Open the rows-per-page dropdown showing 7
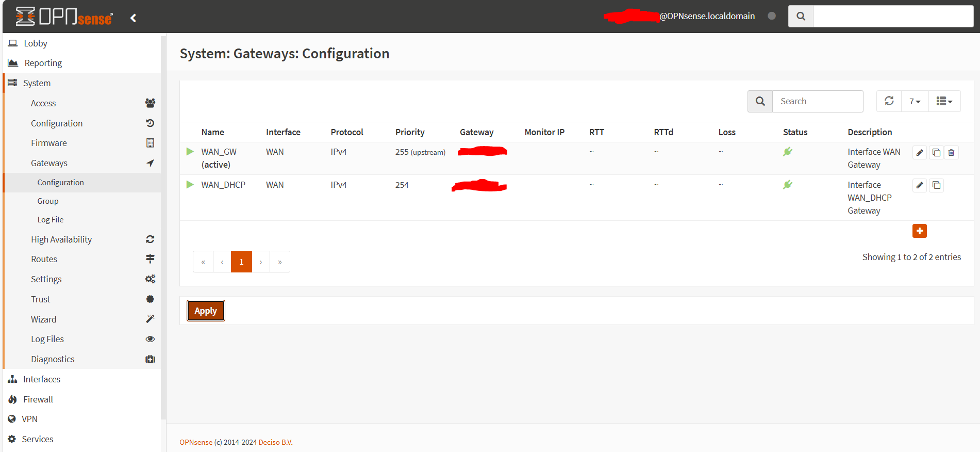 pos(915,101)
